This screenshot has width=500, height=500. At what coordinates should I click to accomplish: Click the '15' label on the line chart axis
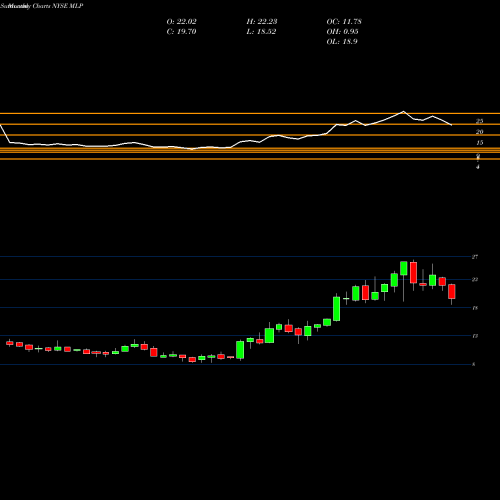479,143
